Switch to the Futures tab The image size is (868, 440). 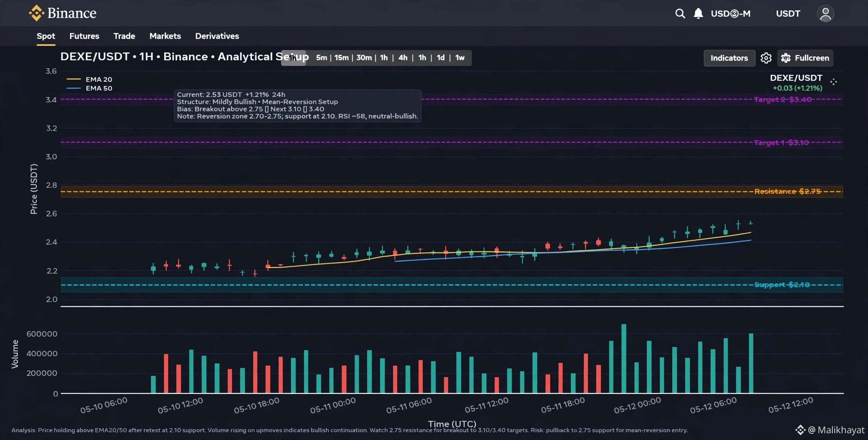pyautogui.click(x=84, y=36)
